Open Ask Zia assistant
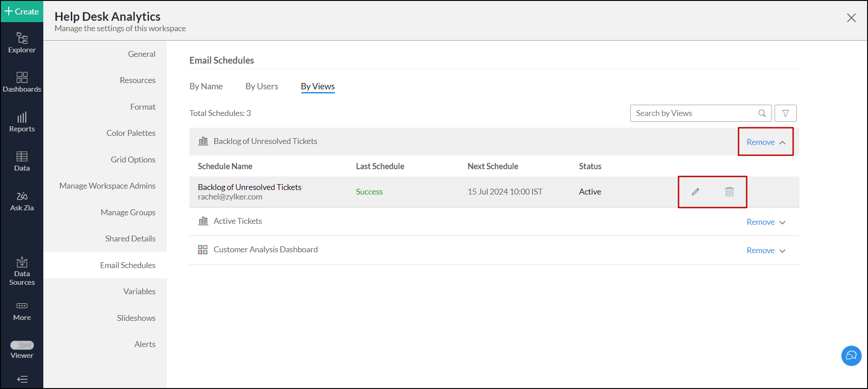The width and height of the screenshot is (868, 389). (x=22, y=201)
